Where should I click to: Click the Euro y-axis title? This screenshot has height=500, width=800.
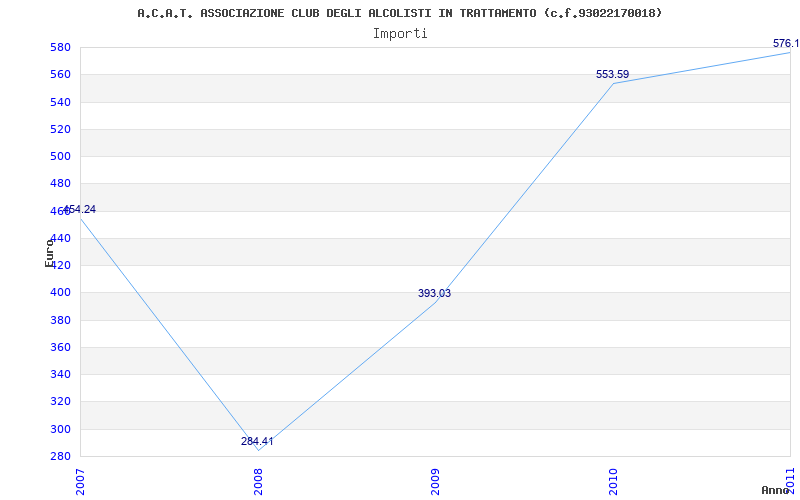49,253
